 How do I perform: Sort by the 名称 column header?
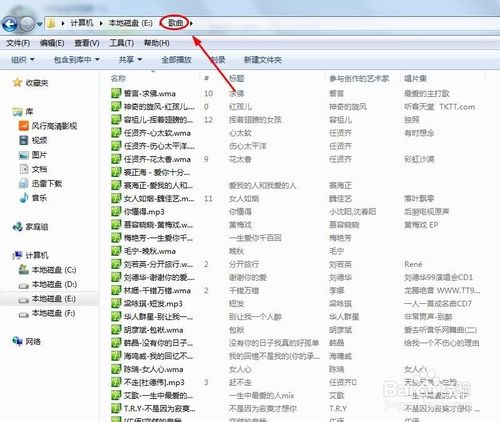point(118,78)
